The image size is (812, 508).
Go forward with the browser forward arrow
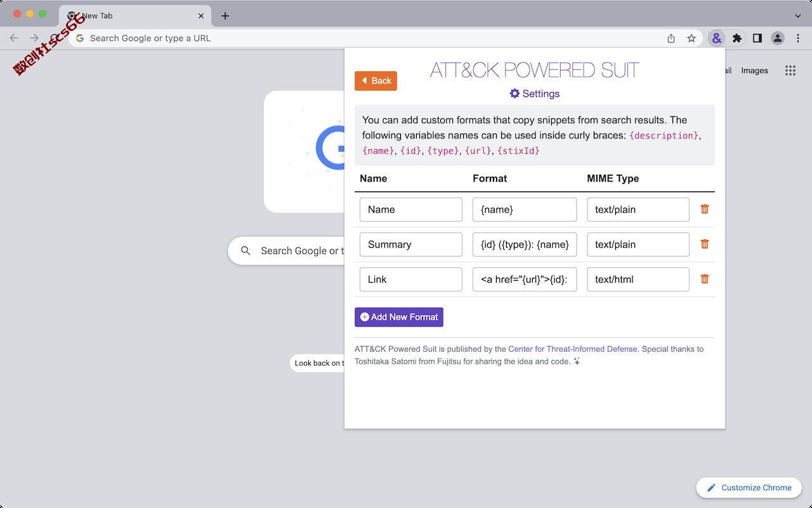(34, 38)
